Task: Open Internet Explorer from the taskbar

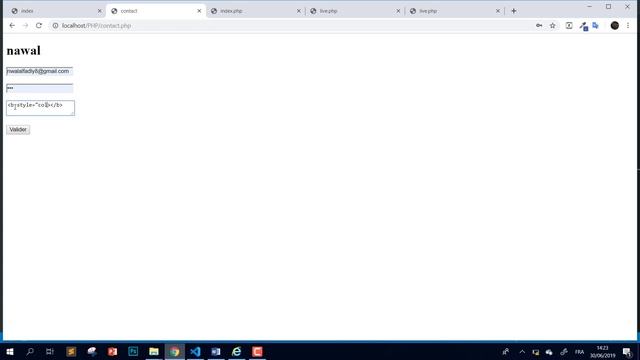Action: pos(237,351)
